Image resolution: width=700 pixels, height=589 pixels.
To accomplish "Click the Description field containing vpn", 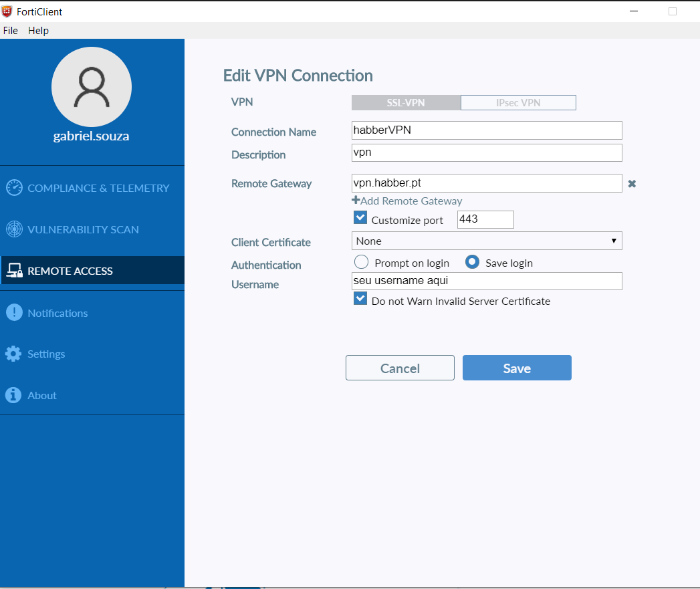I will (x=487, y=152).
